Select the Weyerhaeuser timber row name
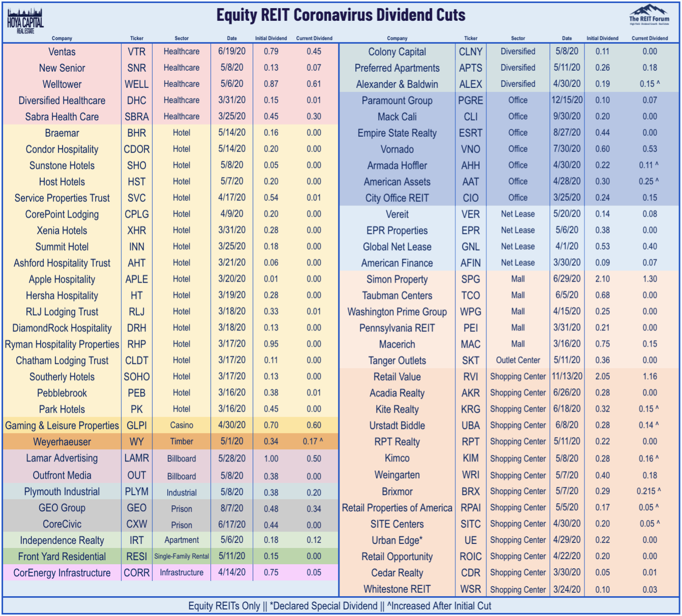682x616 pixels. (62, 442)
